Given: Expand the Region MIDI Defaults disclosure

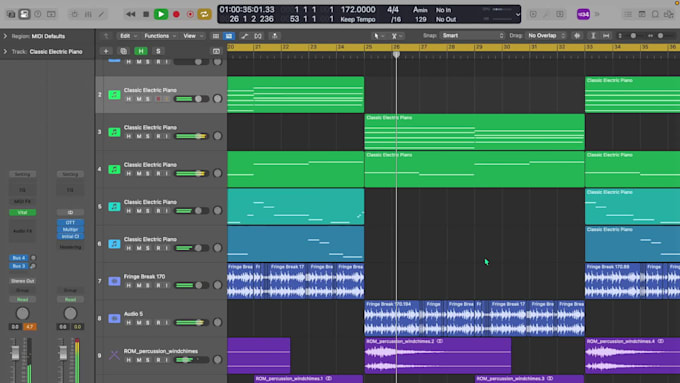Looking at the screenshot, I should (5, 36).
